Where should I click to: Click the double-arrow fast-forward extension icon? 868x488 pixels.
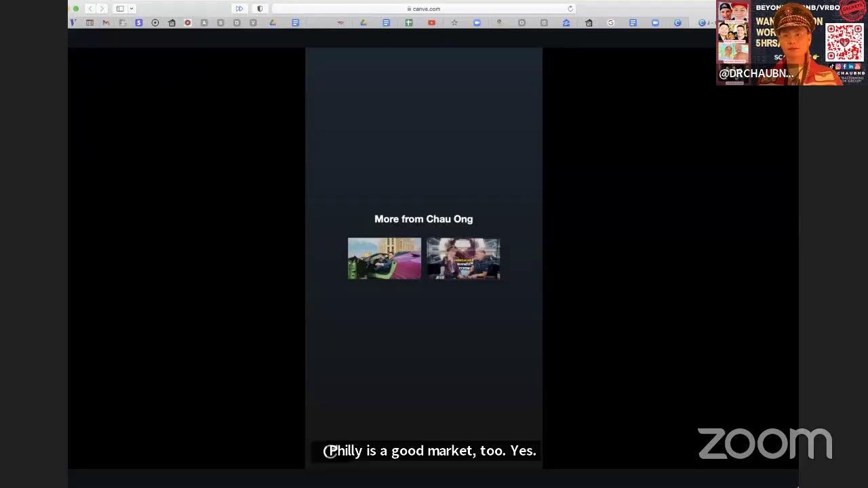pos(239,9)
